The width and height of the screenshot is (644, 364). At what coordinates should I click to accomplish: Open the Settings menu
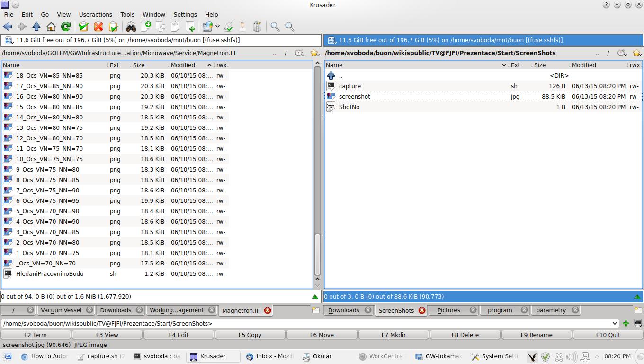(185, 15)
